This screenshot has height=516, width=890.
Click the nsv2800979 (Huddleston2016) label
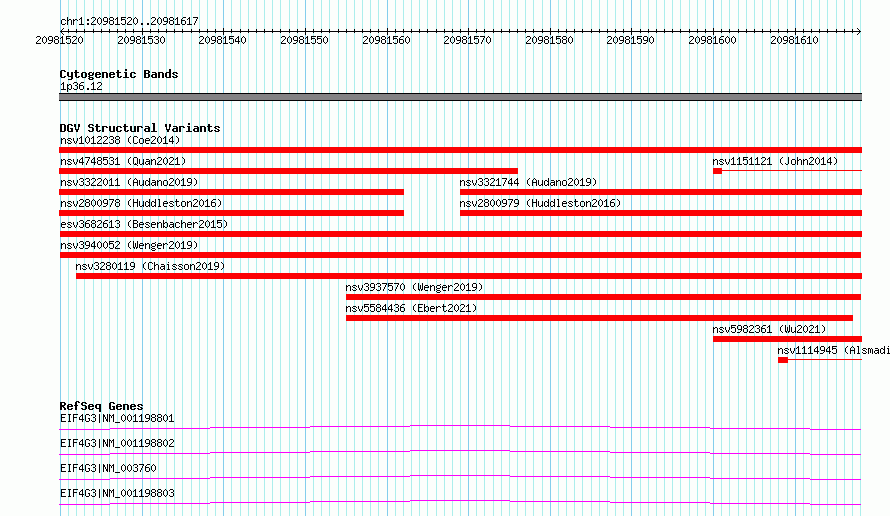pyautogui.click(x=540, y=203)
